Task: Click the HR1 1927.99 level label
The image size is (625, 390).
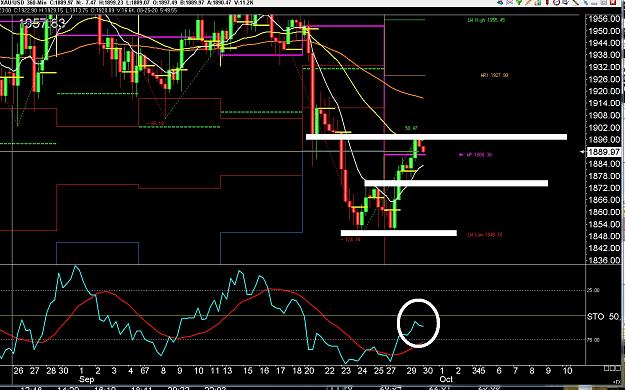Action: click(494, 75)
